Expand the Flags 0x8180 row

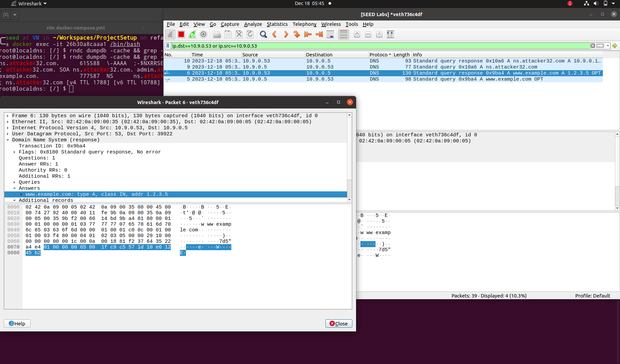(x=14, y=152)
